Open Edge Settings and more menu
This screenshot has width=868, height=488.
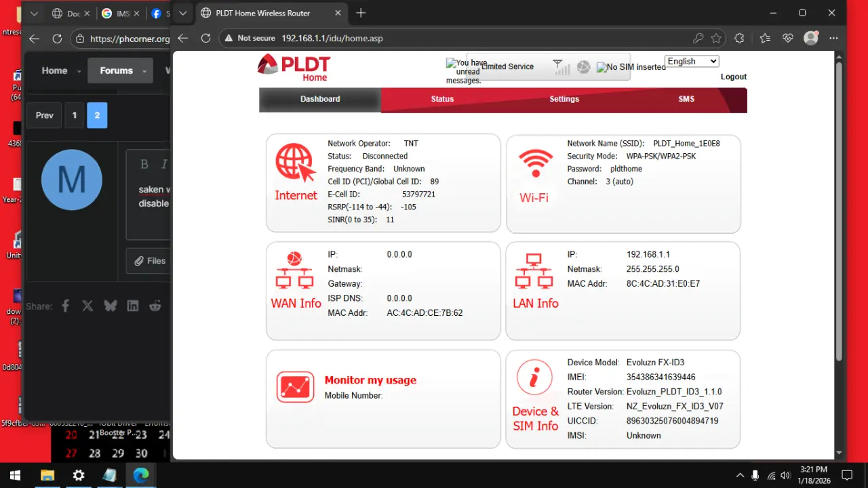[x=833, y=39]
